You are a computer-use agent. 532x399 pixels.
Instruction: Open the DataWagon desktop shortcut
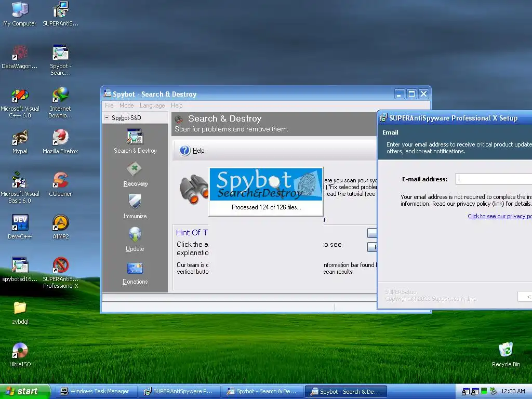(20, 57)
